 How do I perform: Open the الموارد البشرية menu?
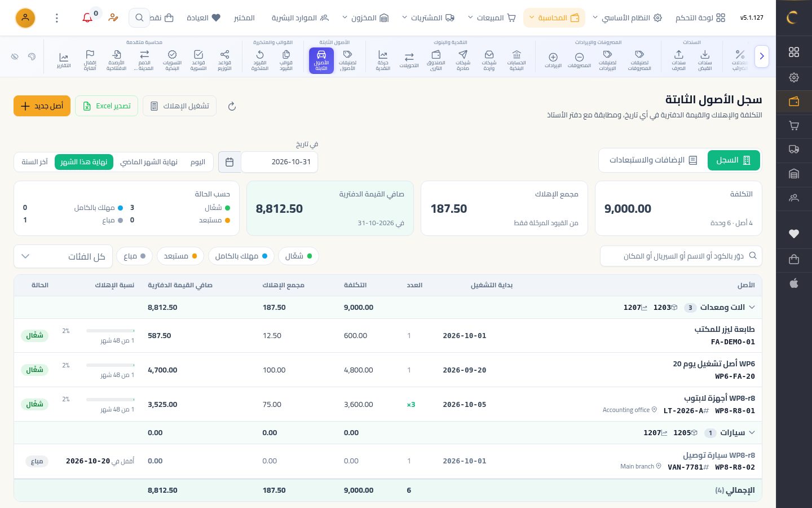coord(300,18)
